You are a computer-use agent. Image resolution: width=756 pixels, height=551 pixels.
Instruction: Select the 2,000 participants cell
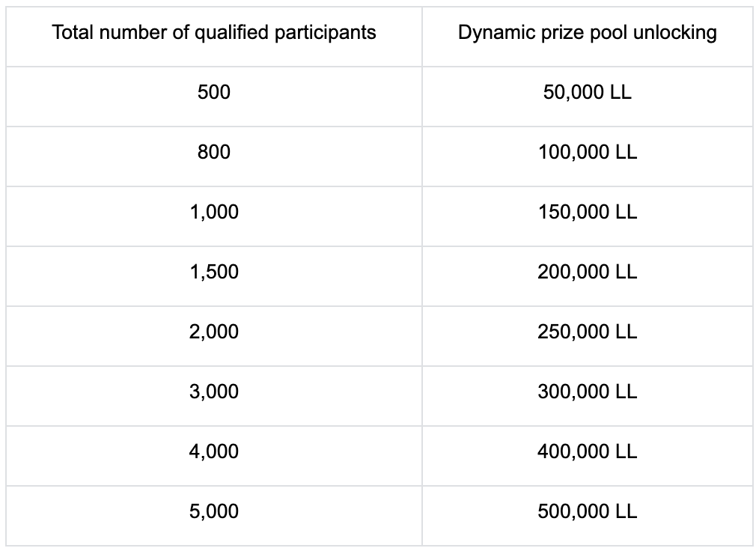coord(214,332)
